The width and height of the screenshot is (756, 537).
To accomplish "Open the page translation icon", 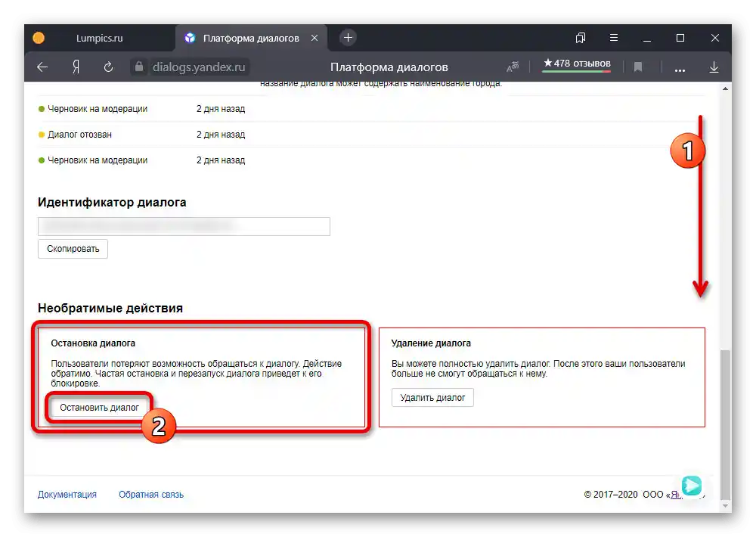I will pos(512,67).
